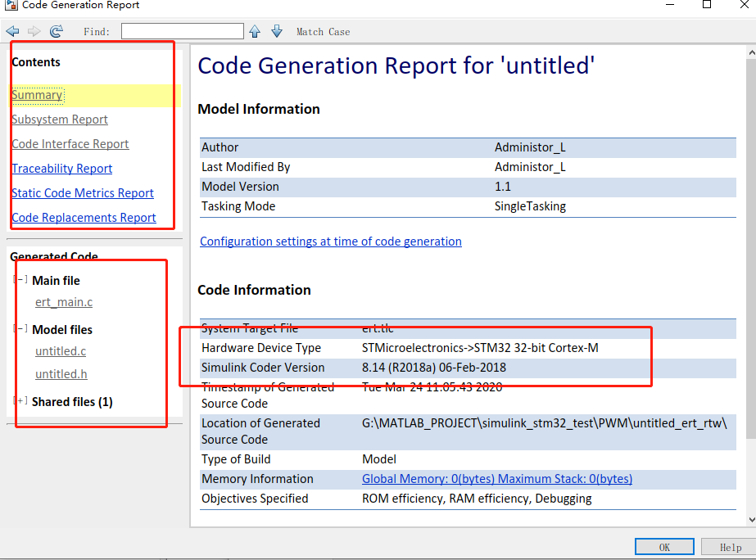Open the Subsystem Report page
The height and width of the screenshot is (560, 756).
coord(60,120)
